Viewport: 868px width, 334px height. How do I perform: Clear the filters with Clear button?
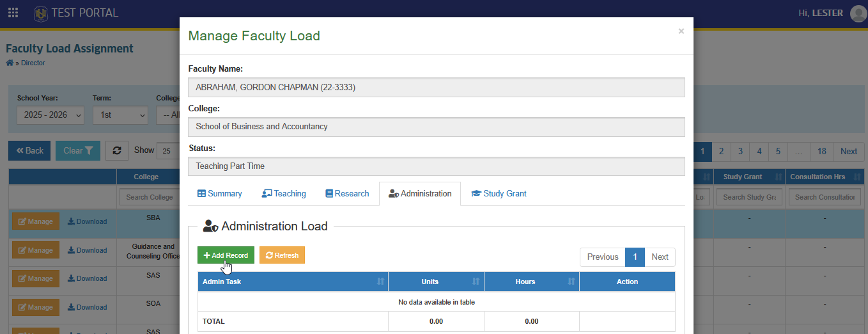(x=78, y=151)
